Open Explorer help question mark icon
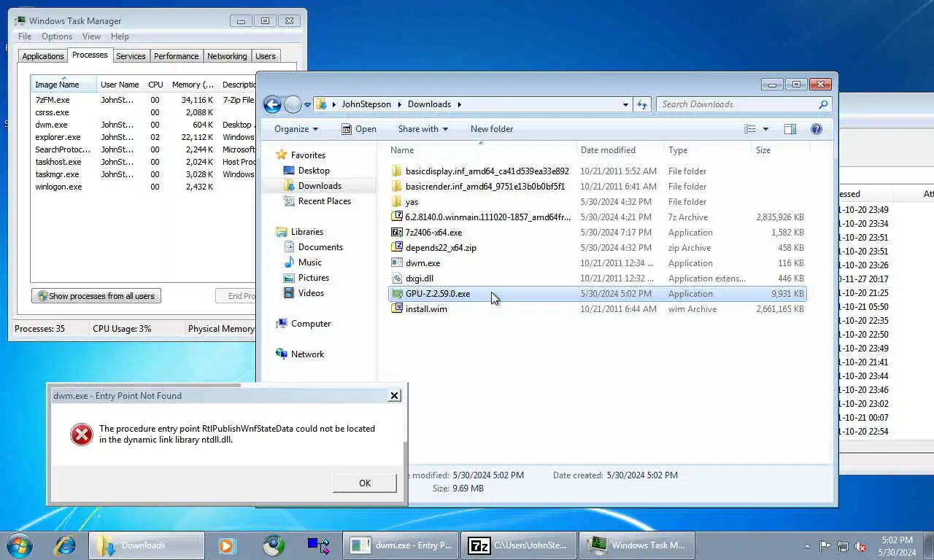 817,129
